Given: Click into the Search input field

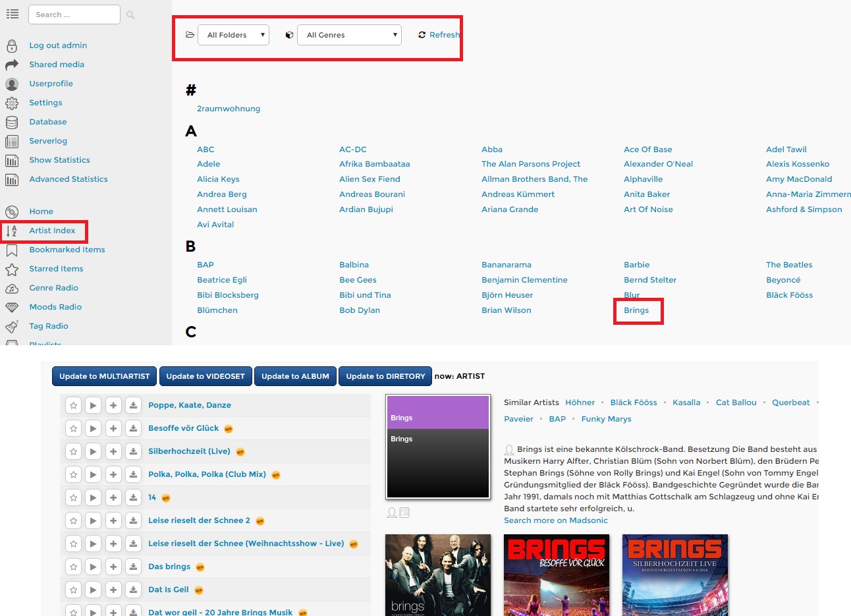Looking at the screenshot, I should (74, 14).
